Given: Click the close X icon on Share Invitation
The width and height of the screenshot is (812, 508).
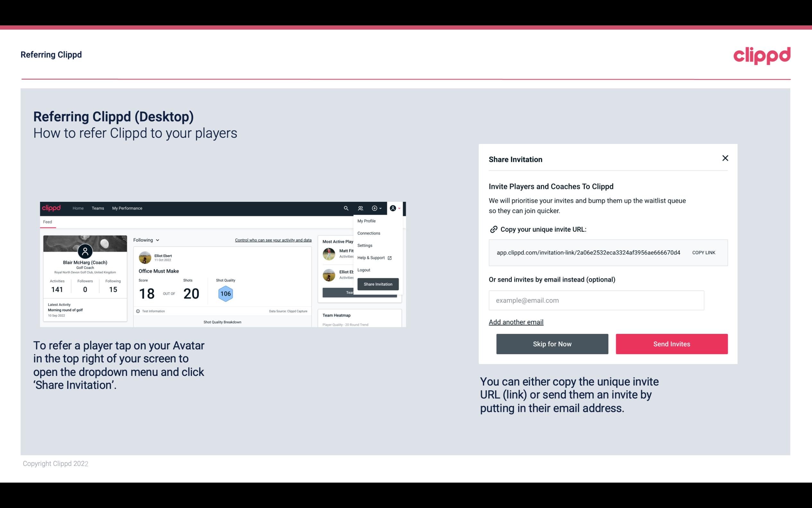Looking at the screenshot, I should 725,158.
